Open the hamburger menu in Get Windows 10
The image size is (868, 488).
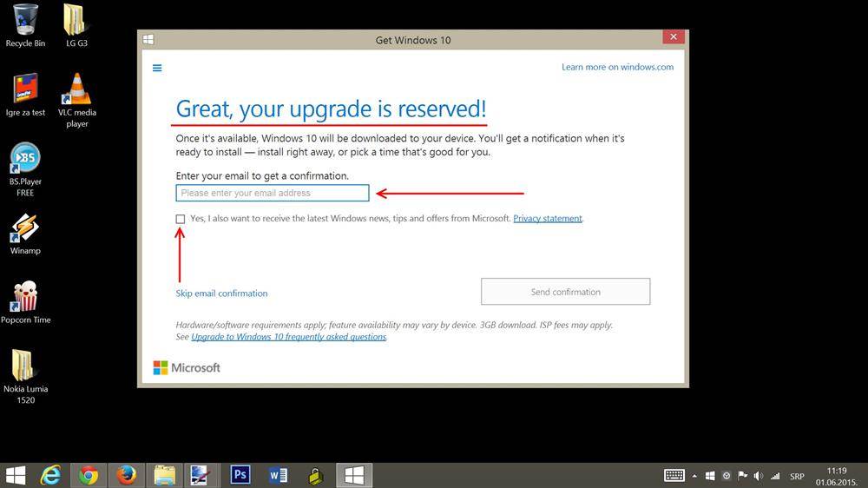click(x=157, y=68)
